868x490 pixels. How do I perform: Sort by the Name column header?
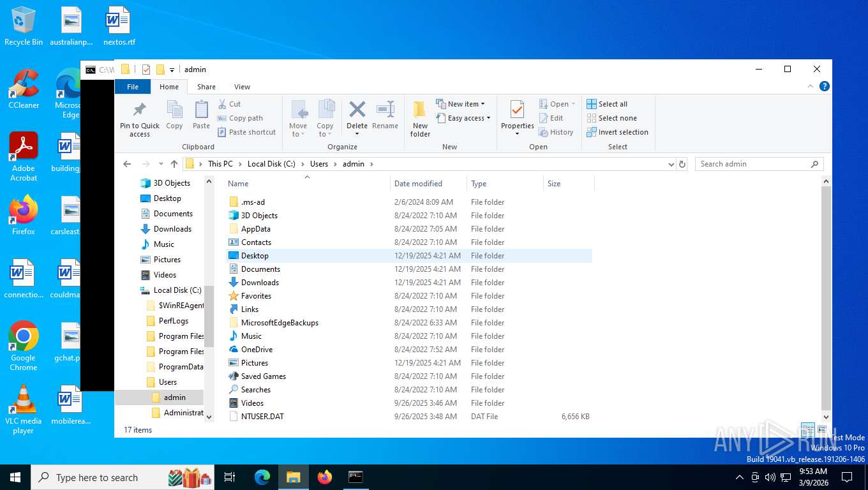click(307, 183)
